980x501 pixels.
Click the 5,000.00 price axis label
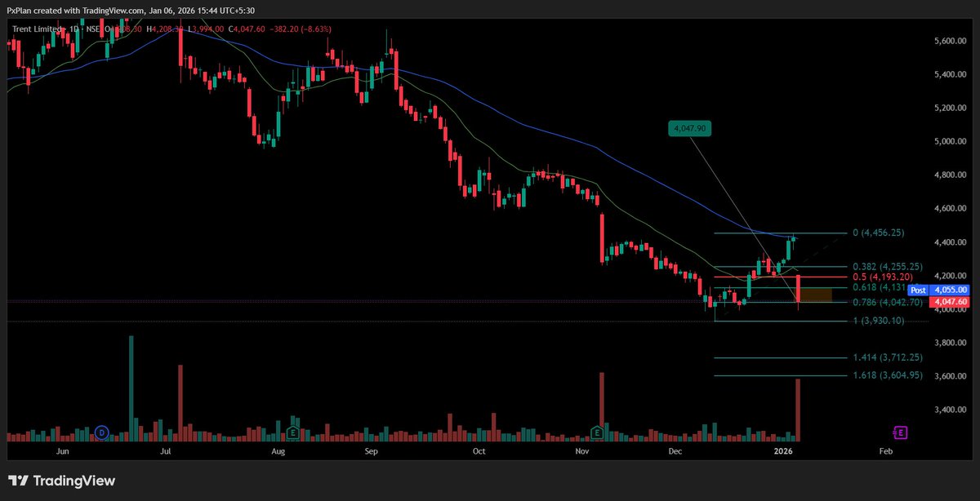(949, 141)
